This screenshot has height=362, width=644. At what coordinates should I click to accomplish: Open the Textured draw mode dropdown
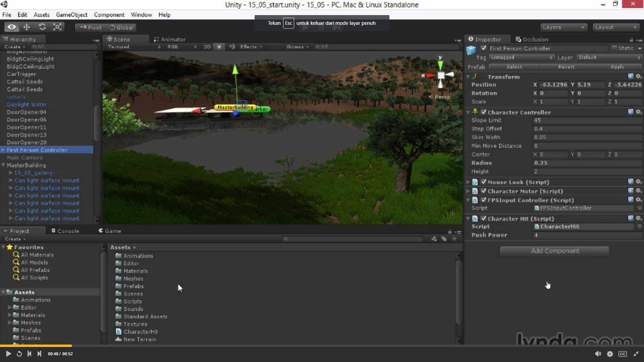pos(134,47)
